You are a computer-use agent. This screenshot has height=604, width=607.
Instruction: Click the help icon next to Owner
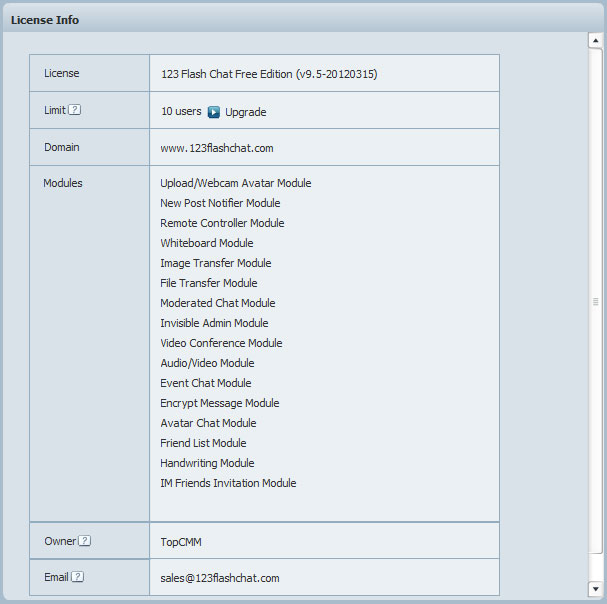84,541
